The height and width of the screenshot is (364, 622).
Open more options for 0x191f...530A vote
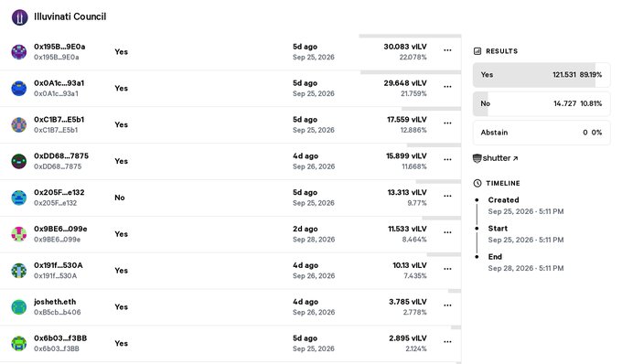[x=447, y=269]
